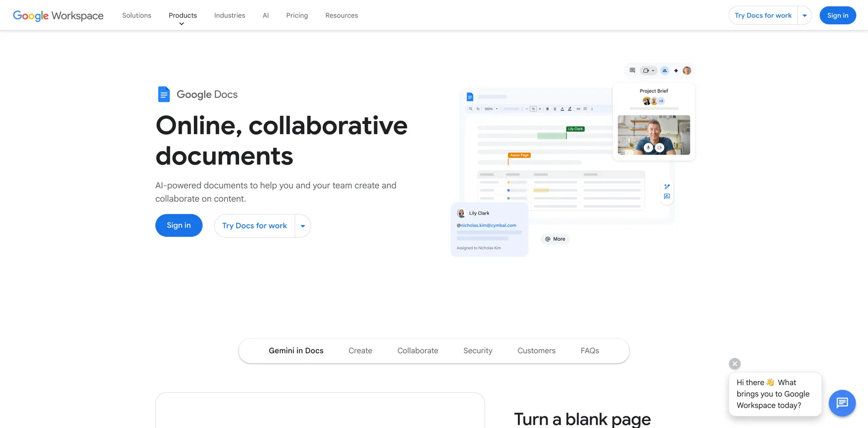The image size is (868, 428).
Task: Click Lily Clark's avatar in the comment card
Action: 461,213
